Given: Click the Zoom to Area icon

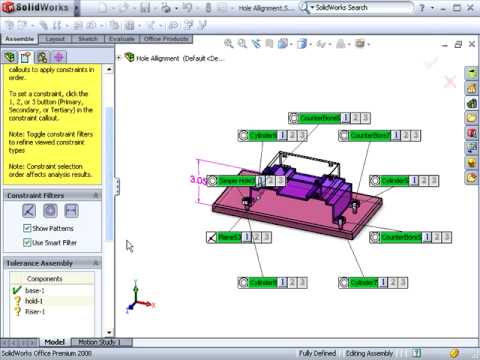Looking at the screenshot, I should click(x=242, y=44).
